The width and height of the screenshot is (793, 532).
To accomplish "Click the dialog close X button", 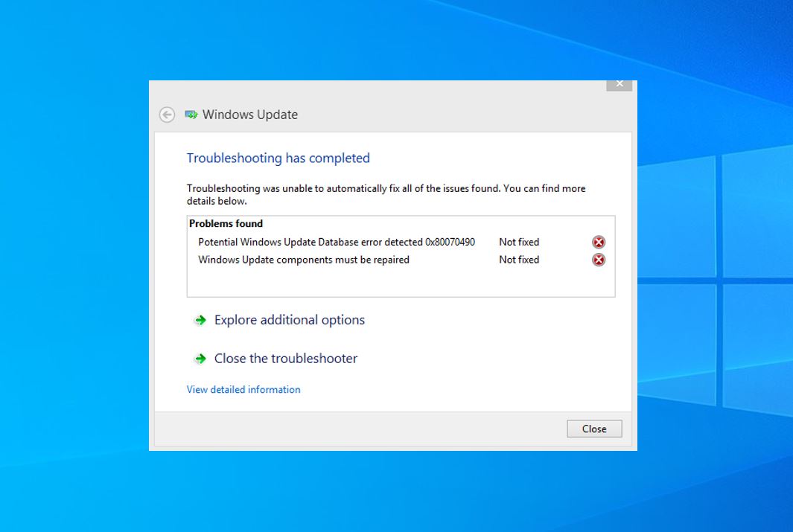I will coord(619,84).
